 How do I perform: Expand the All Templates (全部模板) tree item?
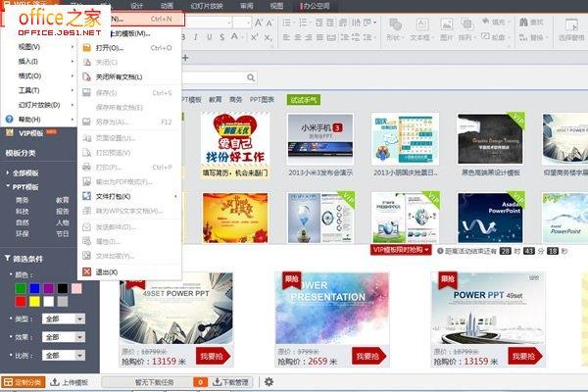point(8,172)
